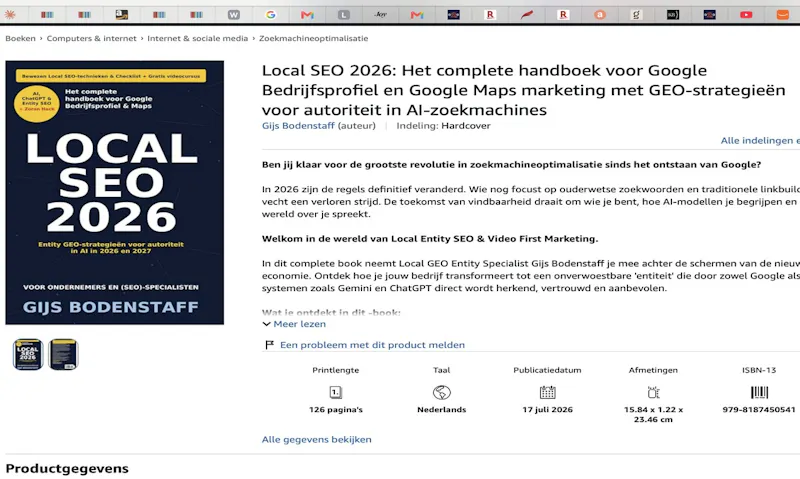
Task: Click the '(auteur)' text after the author name
Action: point(357,125)
